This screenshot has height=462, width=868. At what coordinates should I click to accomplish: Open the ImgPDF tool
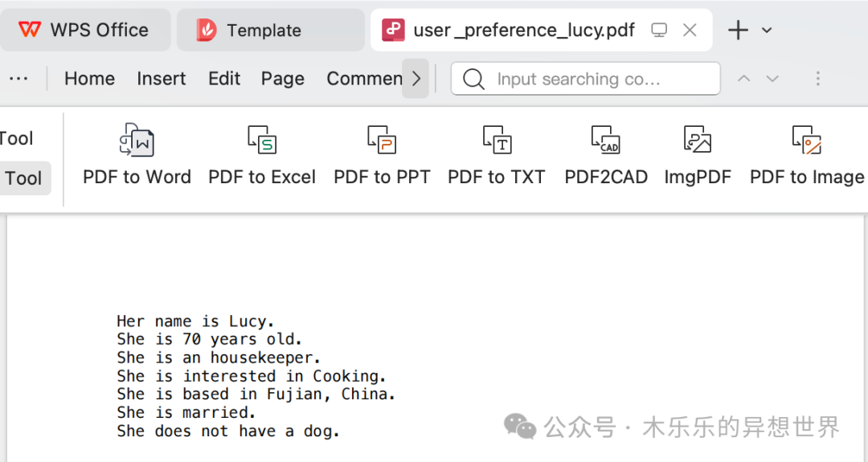point(698,141)
